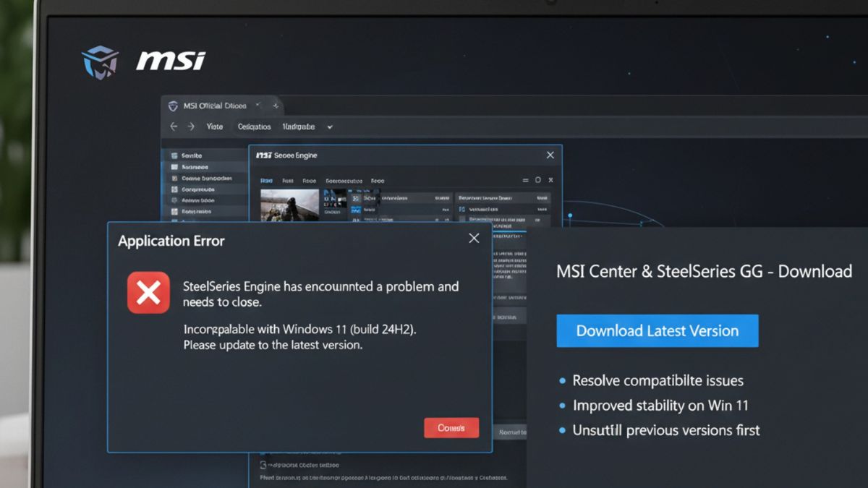This screenshot has width=868, height=488.
Task: Click the Download Latest Version button
Action: tap(657, 330)
